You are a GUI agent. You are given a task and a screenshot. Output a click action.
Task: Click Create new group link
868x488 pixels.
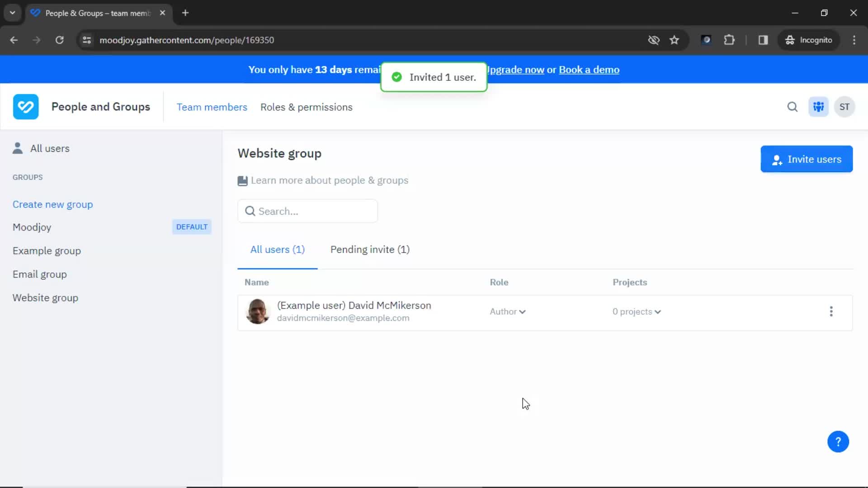(x=52, y=204)
